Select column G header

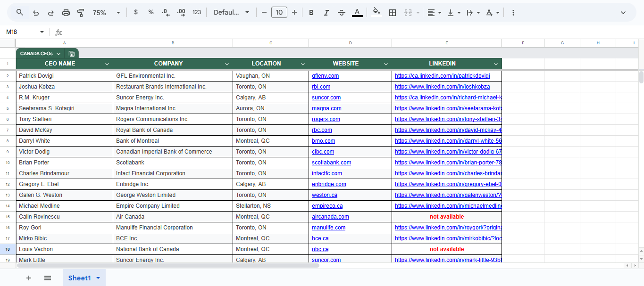tap(562, 43)
